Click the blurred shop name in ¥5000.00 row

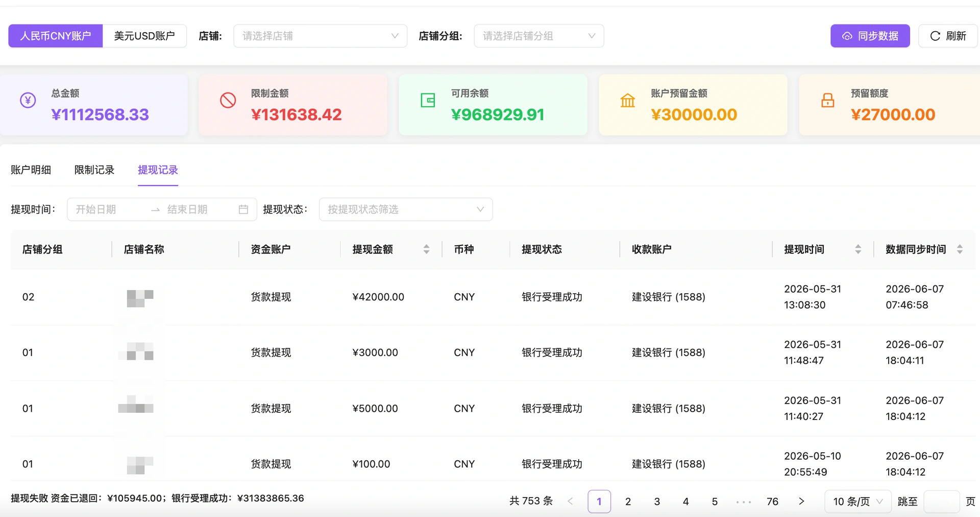point(136,404)
